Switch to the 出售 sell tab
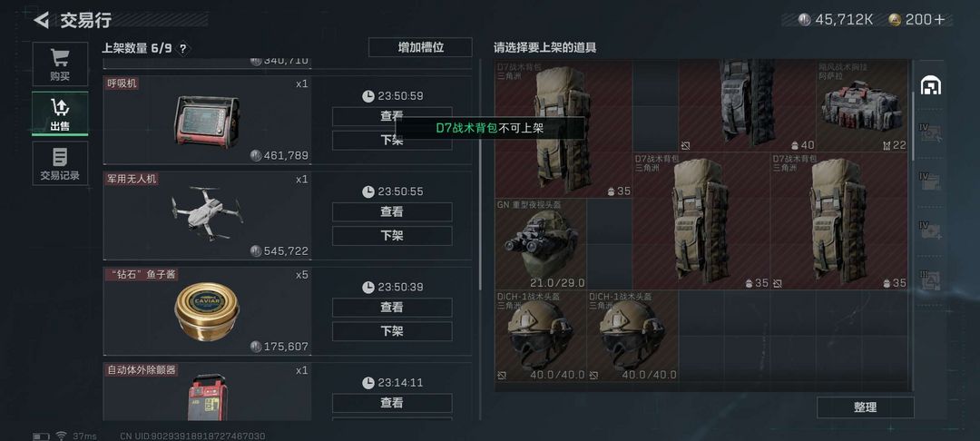This screenshot has width=980, height=441. [60, 114]
